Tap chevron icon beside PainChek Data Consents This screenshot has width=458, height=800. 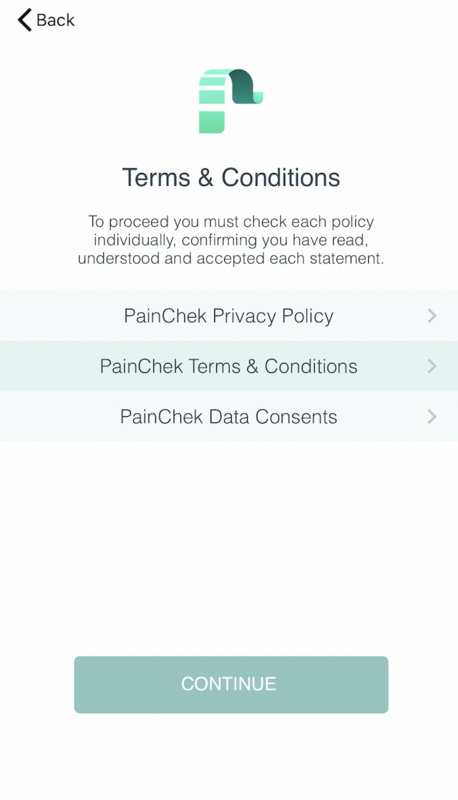(432, 417)
